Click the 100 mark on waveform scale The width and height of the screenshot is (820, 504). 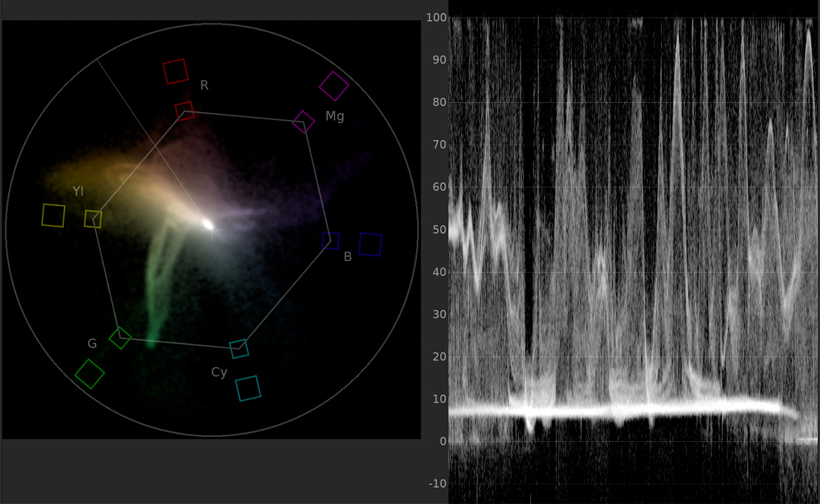[435, 17]
